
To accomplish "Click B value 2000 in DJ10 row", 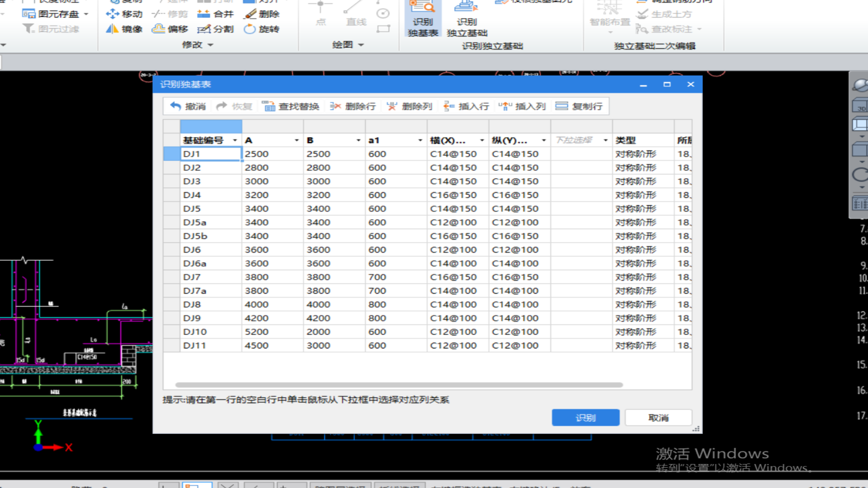I will tap(335, 332).
